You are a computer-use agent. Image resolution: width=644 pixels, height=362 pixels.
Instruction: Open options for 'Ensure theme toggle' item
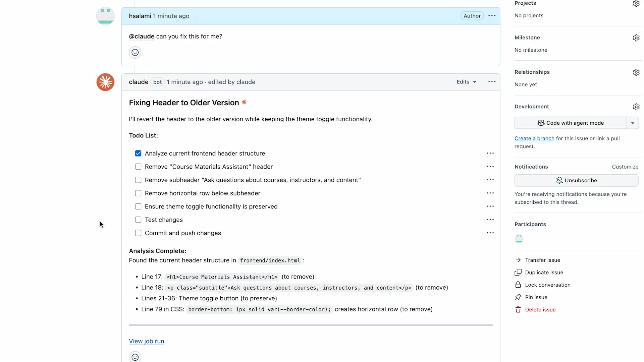[490, 206]
